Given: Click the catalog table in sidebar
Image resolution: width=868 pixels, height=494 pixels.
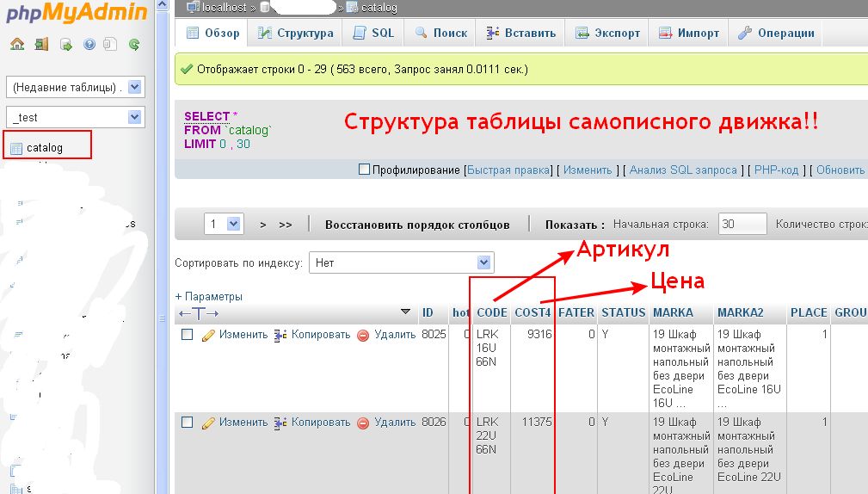Looking at the screenshot, I should click(44, 148).
